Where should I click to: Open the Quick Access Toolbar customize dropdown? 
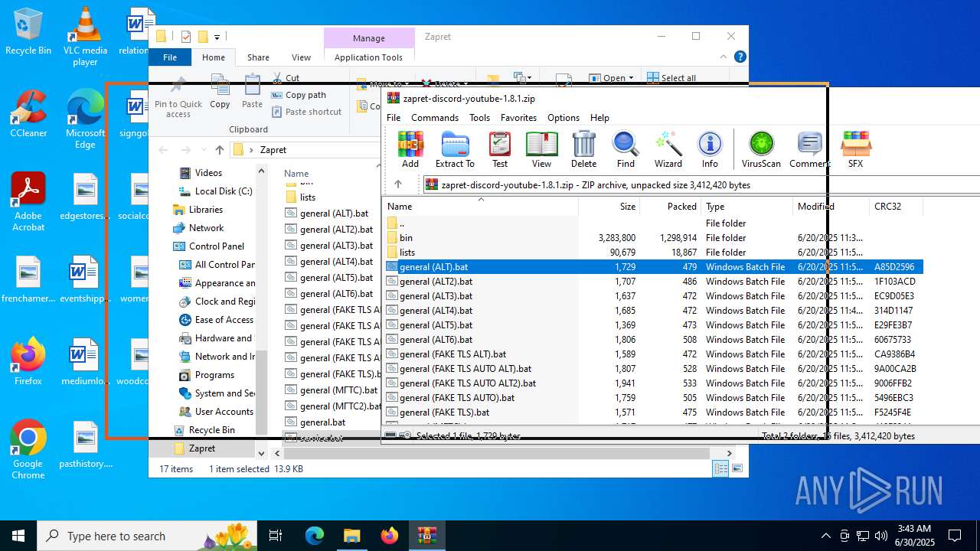[217, 37]
